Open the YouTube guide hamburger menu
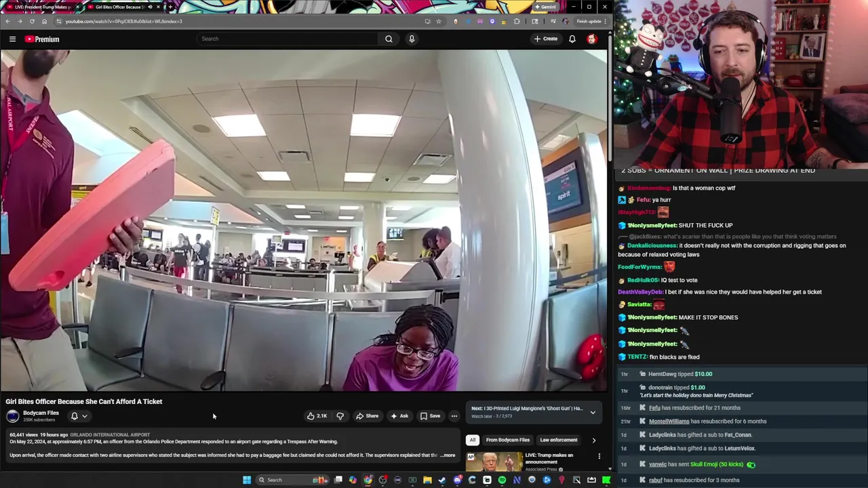 click(12, 39)
